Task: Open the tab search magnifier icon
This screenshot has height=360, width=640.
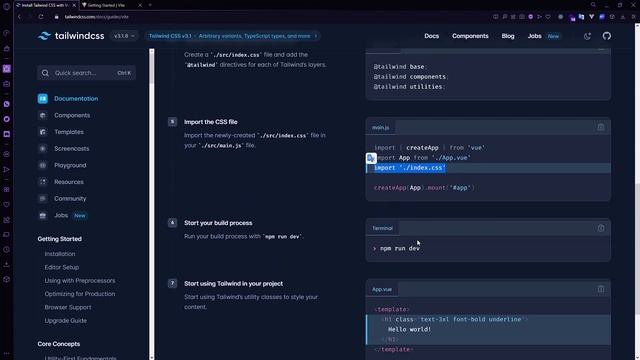Action: [593, 5]
